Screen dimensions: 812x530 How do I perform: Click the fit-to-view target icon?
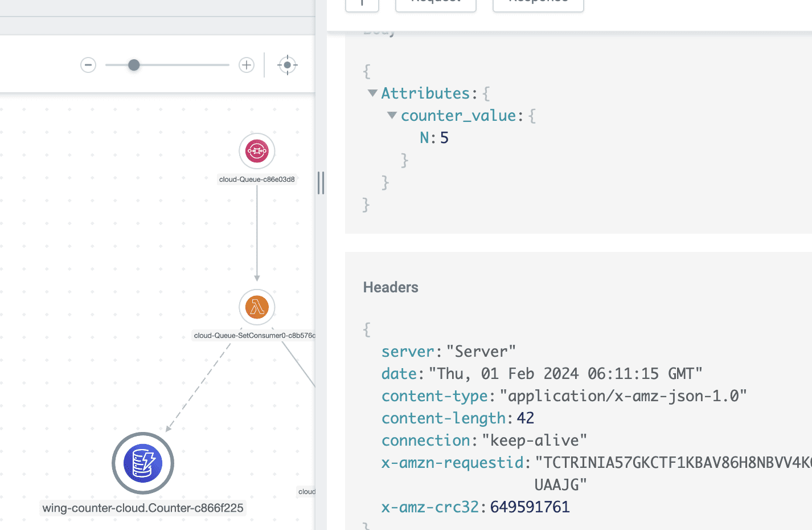click(287, 64)
